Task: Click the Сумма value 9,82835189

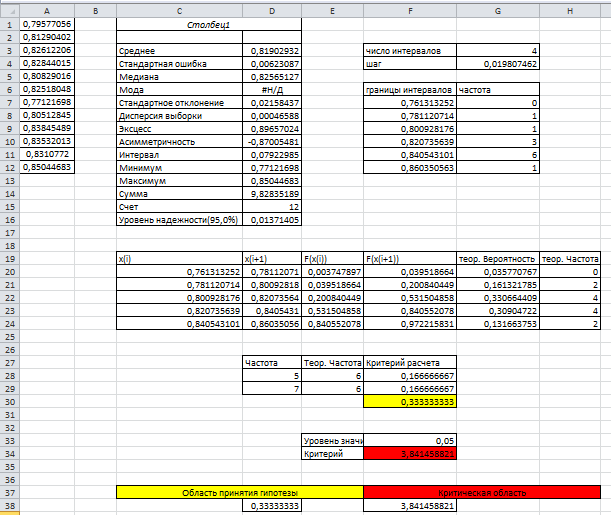Action: coord(272,194)
